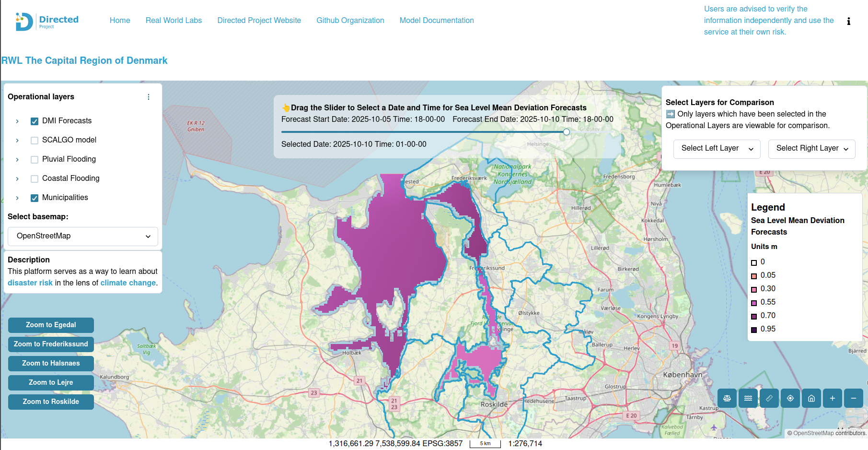Zoom out with the minus button
868x450 pixels.
[x=854, y=398]
